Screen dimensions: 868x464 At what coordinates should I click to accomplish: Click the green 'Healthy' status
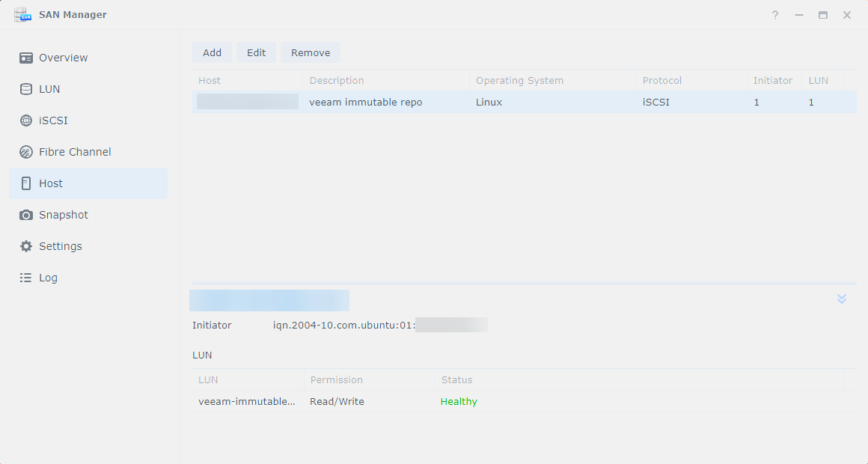click(459, 401)
